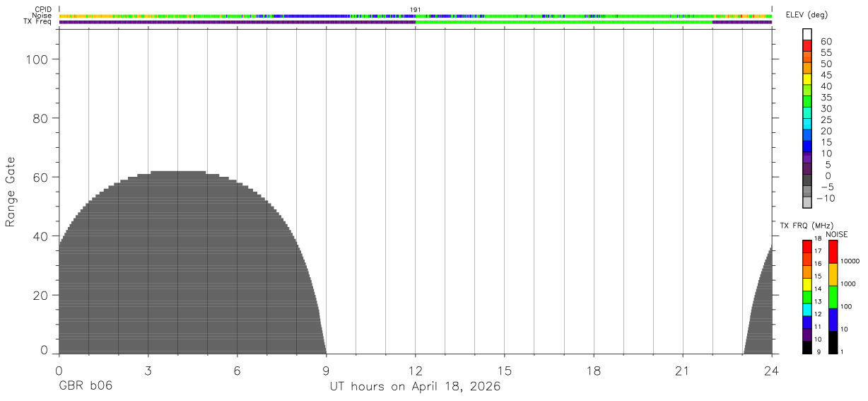
Task: Select the yellow swatch in TX FRQ legend
Action: 807,284
